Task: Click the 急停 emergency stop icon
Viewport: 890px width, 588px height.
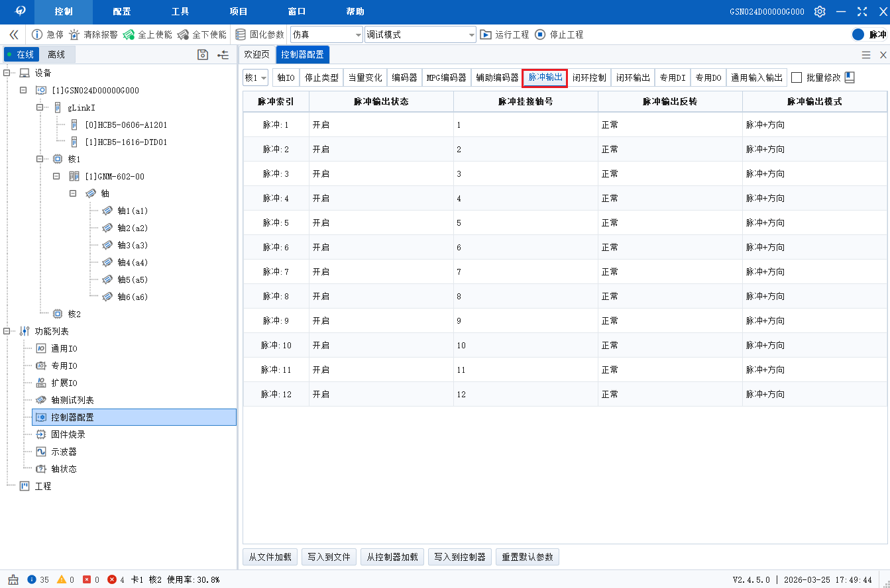Action: click(38, 34)
